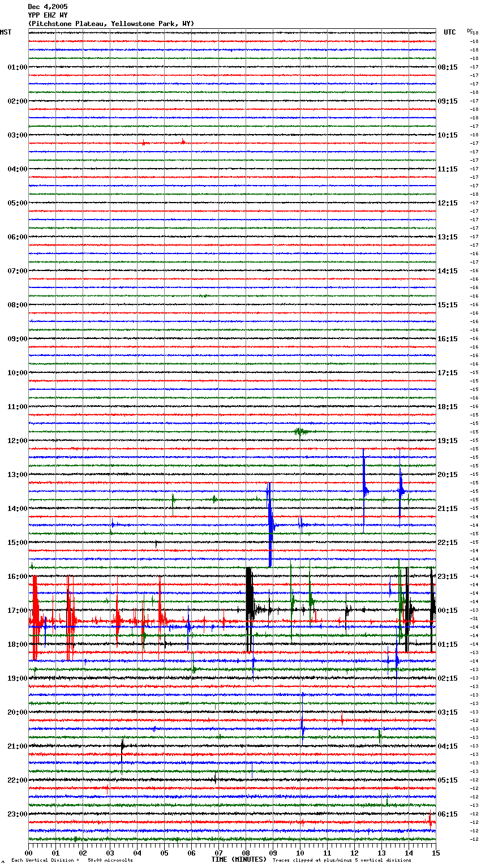Select the 01:15 UTC time label

[448, 644]
